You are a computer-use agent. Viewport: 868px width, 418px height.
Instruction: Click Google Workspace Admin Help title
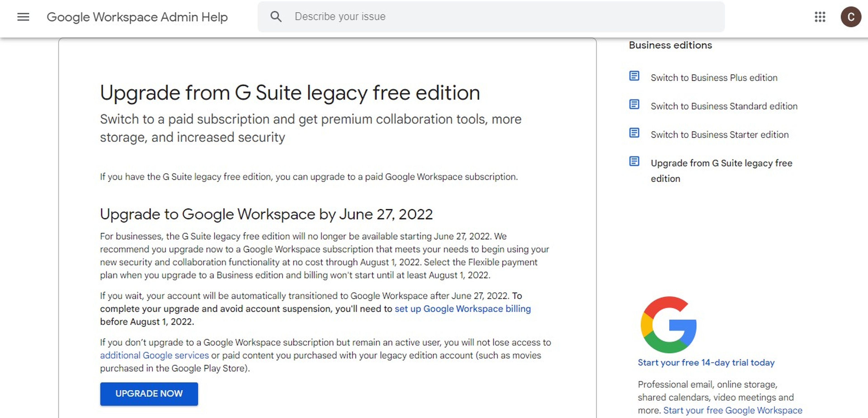137,17
